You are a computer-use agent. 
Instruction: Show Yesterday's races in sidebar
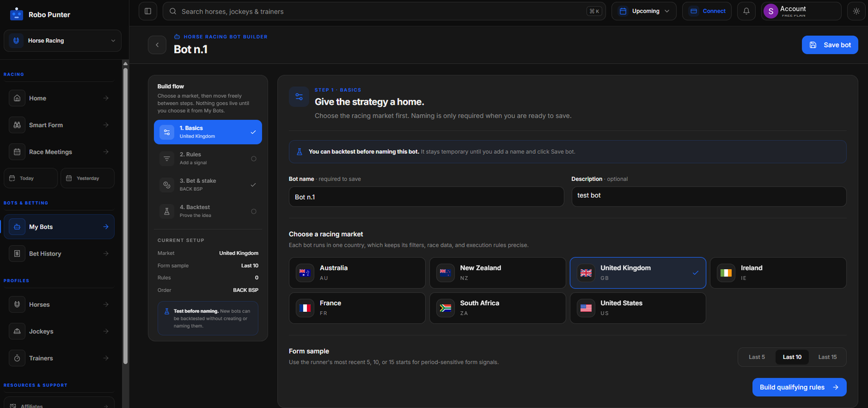click(87, 178)
